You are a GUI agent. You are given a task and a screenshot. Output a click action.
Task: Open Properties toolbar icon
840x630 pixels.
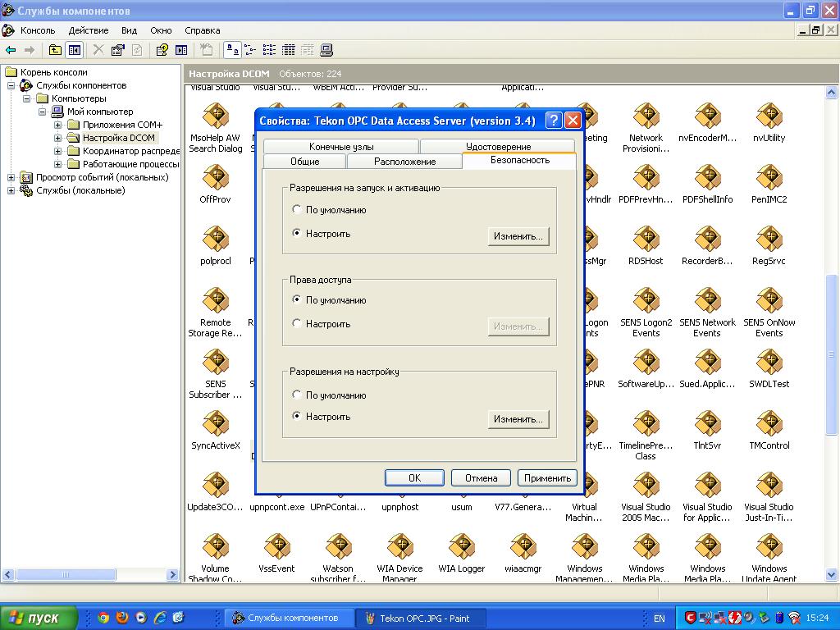click(x=118, y=50)
